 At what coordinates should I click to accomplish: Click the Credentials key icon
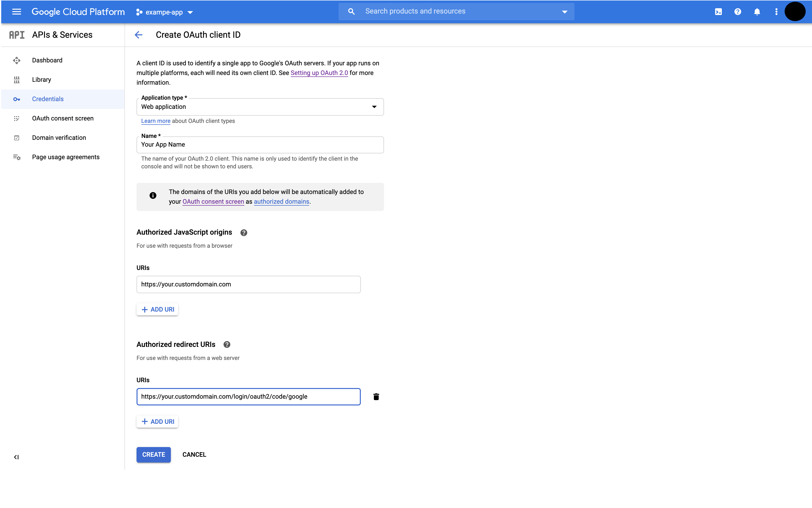[x=16, y=99]
